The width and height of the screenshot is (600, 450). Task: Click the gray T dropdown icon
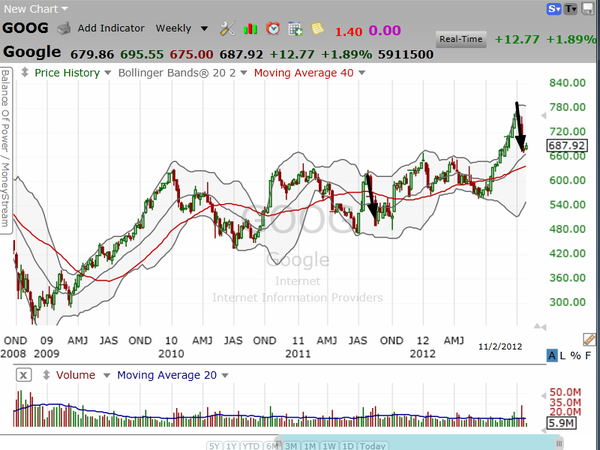pyautogui.click(x=571, y=9)
